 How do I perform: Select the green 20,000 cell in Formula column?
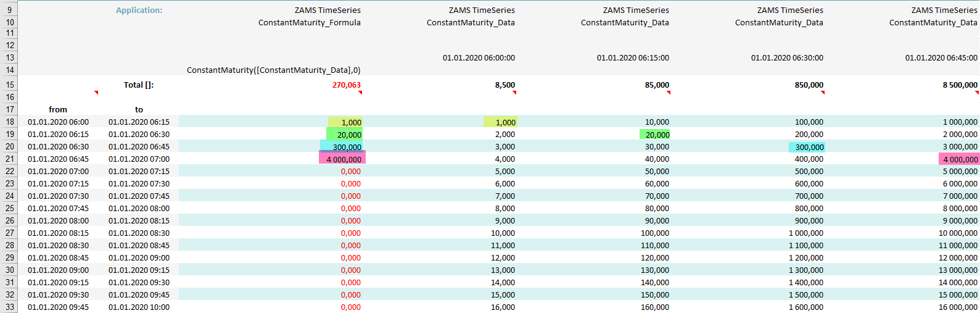[x=344, y=135]
